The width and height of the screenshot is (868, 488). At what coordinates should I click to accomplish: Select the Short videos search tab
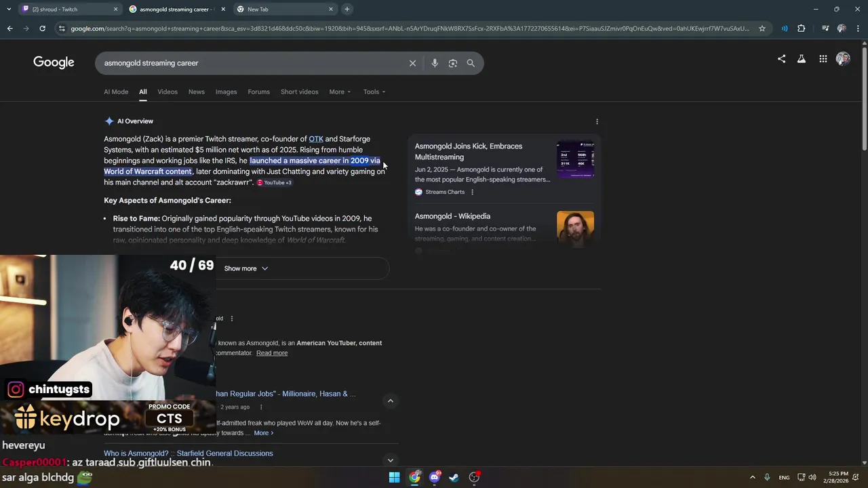(x=299, y=91)
